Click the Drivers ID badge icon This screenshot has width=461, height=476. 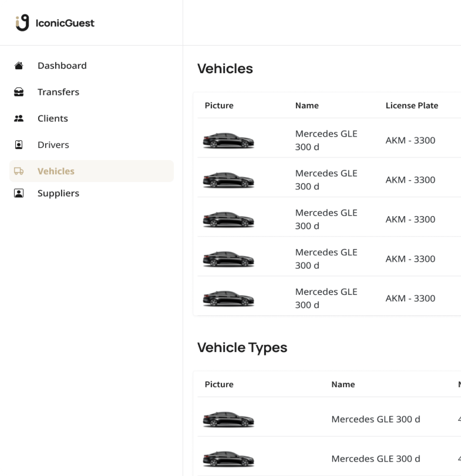[x=19, y=145]
